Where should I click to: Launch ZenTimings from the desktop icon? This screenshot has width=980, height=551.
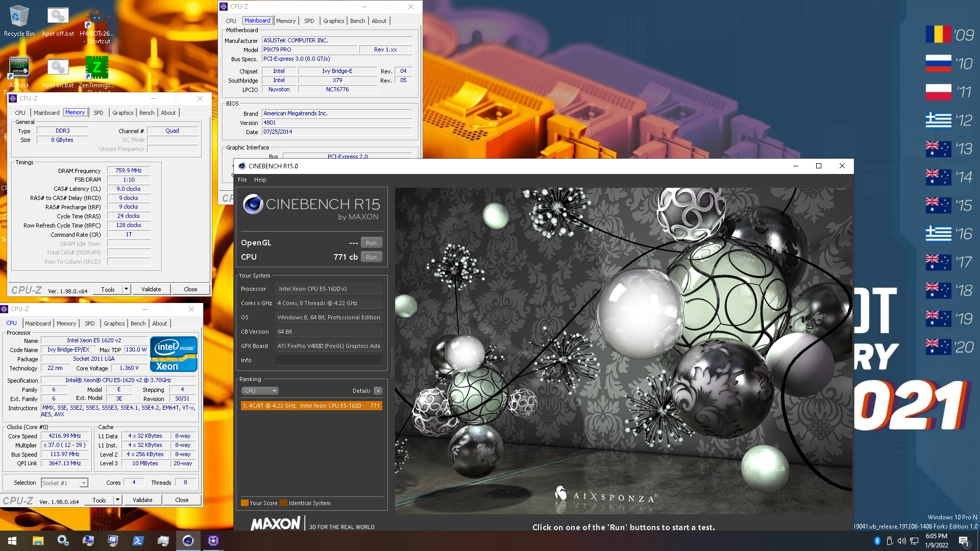pyautogui.click(x=96, y=72)
